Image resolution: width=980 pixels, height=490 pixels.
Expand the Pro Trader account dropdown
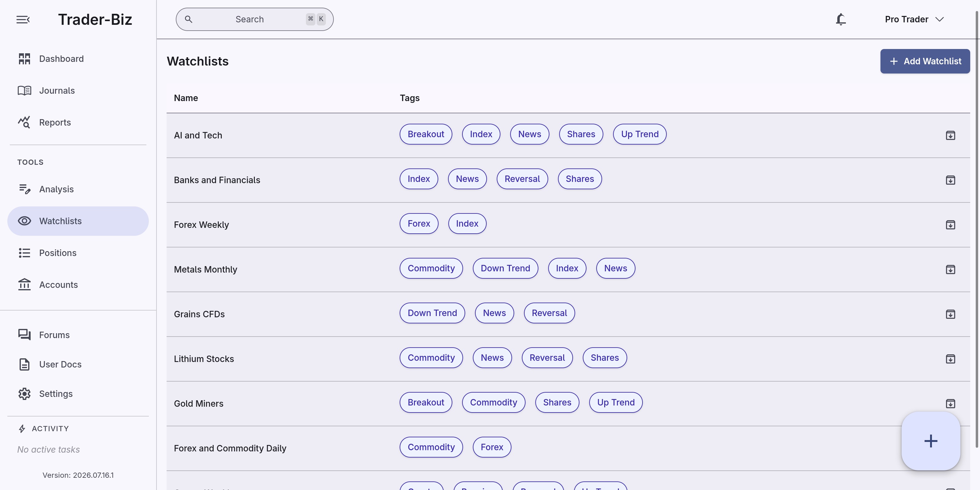(914, 19)
